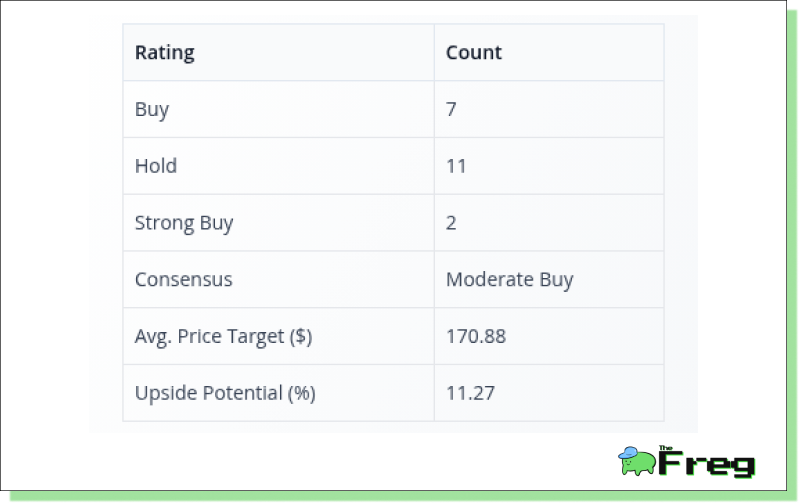Select the Moderate Buy consensus value

coord(510,280)
